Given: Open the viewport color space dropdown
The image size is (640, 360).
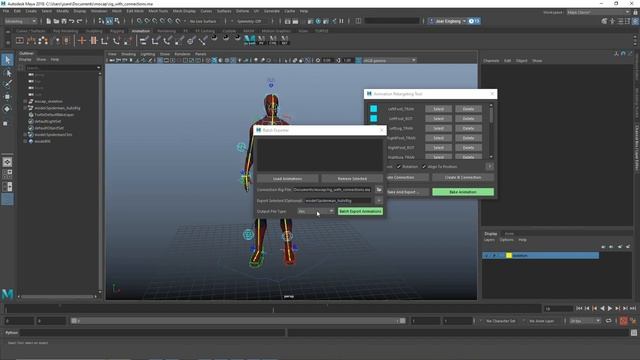Looking at the screenshot, I should [x=389, y=60].
